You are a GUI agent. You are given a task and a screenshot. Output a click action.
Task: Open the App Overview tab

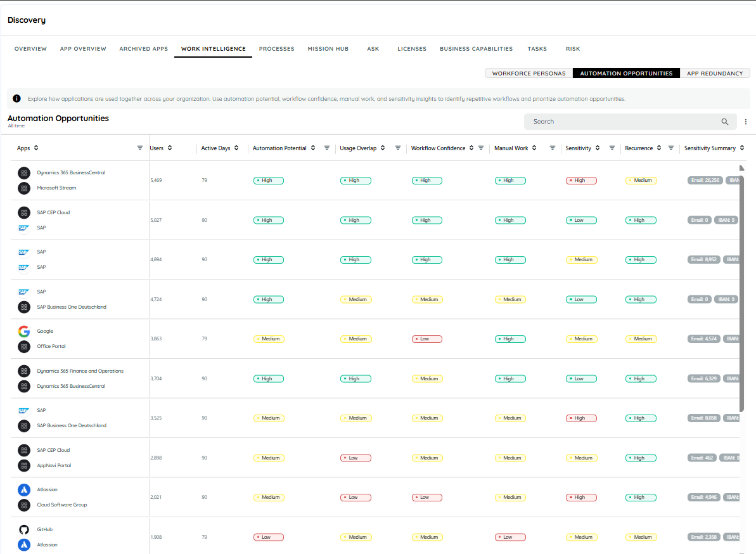point(83,49)
